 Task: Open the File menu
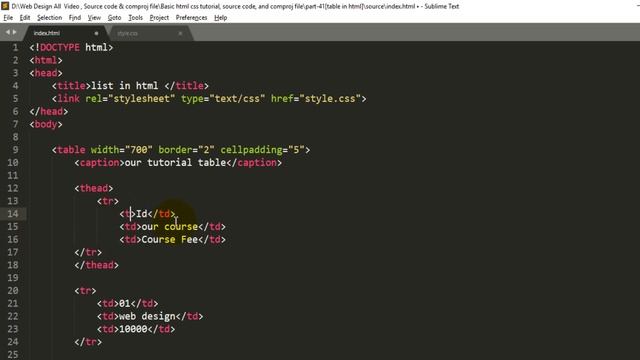tap(8, 18)
